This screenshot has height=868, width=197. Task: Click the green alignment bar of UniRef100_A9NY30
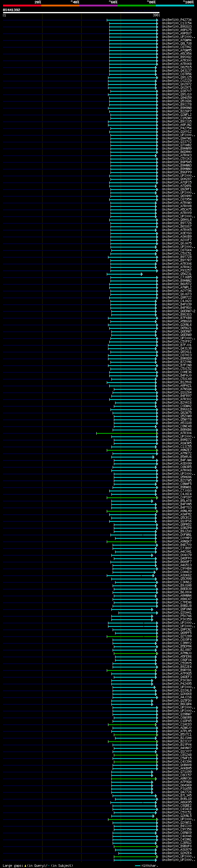tap(134, 779)
